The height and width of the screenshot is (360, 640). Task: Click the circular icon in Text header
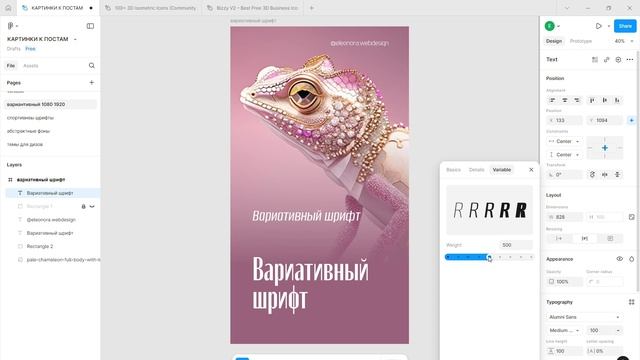[618, 60]
